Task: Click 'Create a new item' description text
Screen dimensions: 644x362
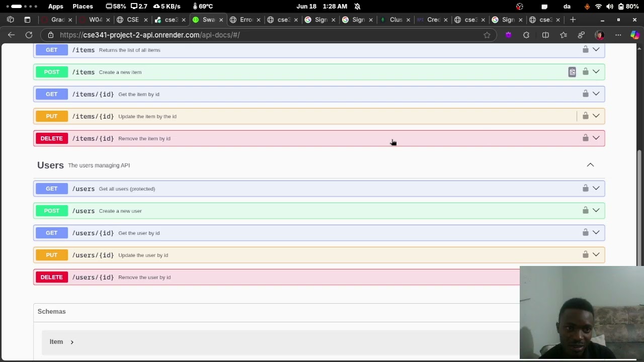Action: click(x=120, y=72)
